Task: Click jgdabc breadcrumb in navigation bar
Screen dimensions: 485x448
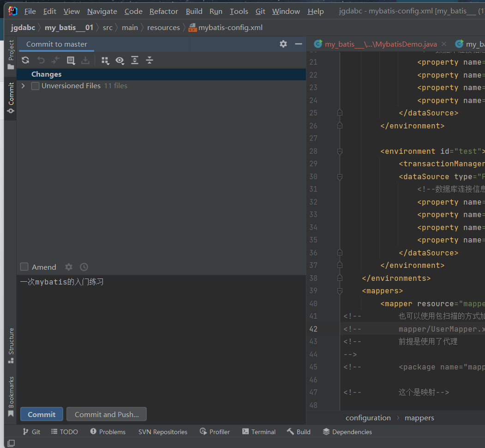Action: (x=23, y=28)
